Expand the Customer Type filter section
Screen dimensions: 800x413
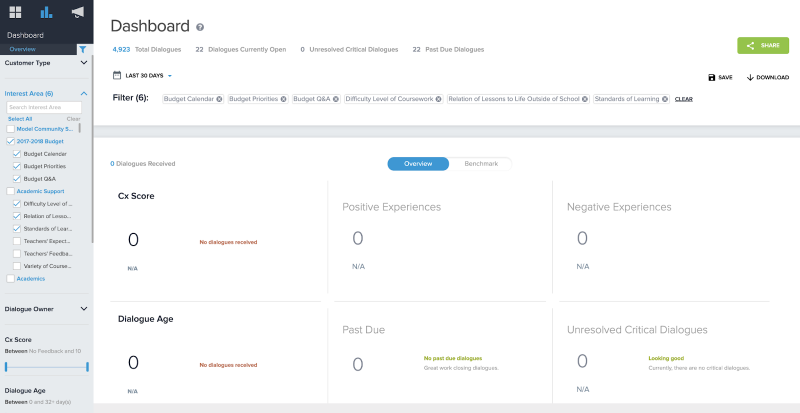pos(84,63)
